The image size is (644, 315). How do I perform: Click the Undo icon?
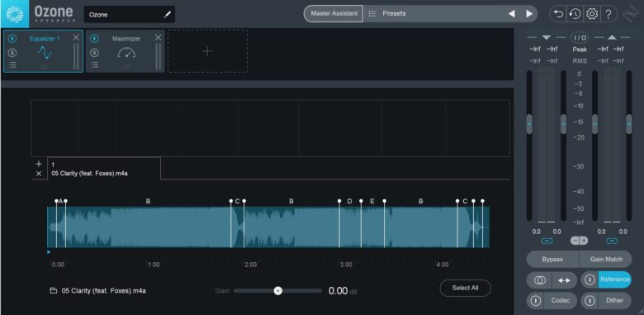click(x=558, y=14)
